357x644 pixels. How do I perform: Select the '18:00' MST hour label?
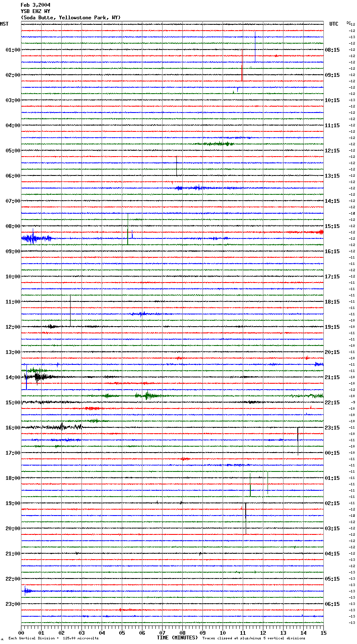coord(13,478)
